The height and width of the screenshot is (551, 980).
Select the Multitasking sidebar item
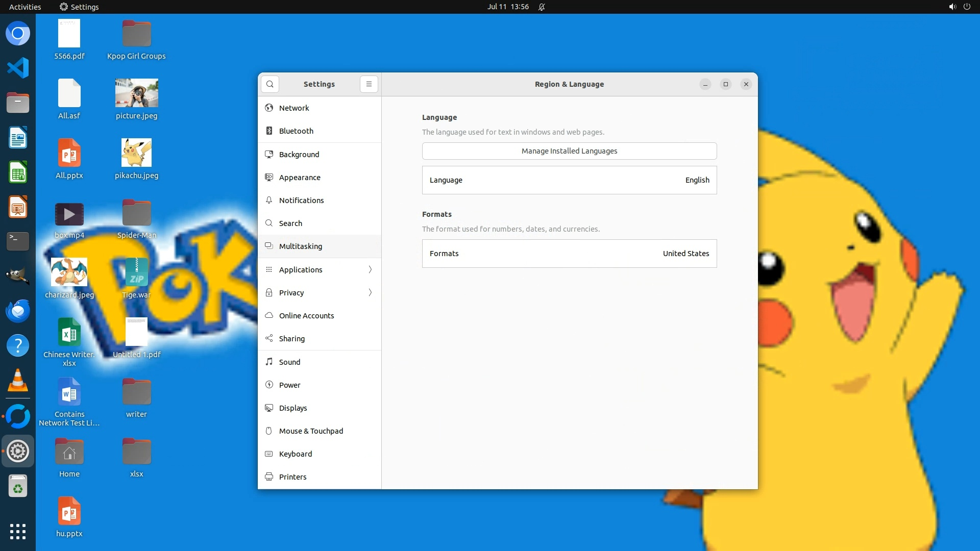click(300, 246)
